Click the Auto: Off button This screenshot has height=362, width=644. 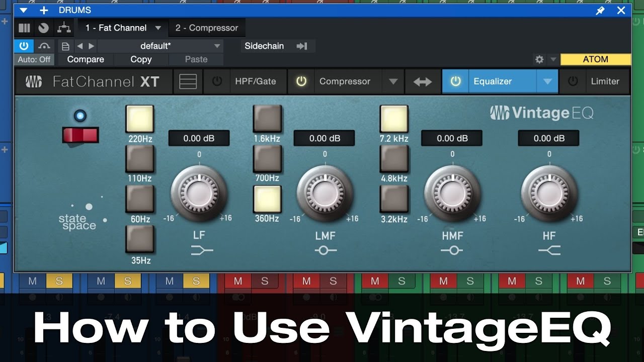[x=34, y=59]
